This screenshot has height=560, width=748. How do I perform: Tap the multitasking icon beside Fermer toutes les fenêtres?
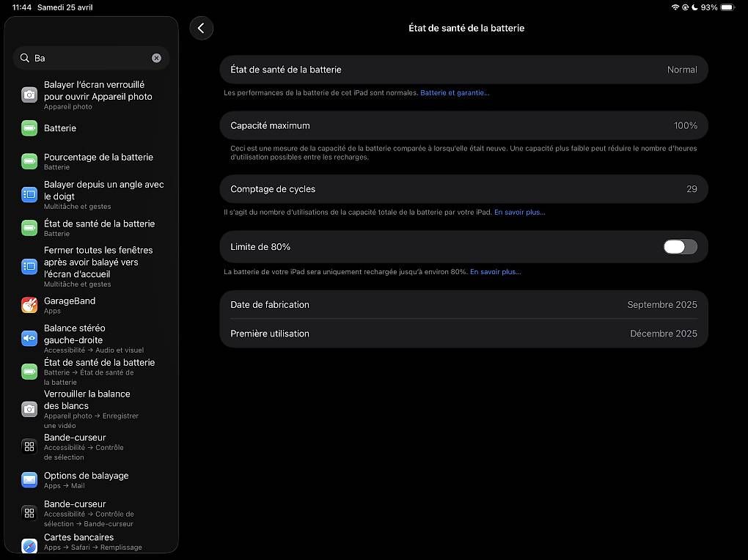click(29, 266)
